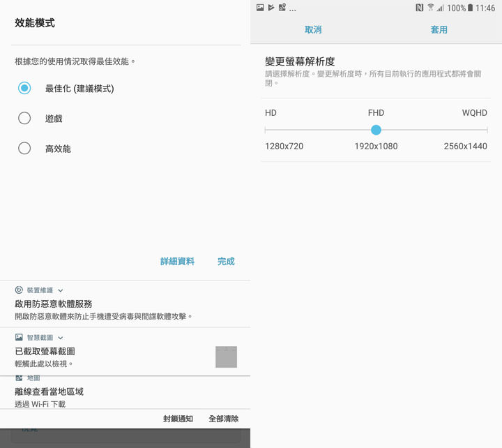Screen dimensions: 502x448
Task: Tap the 裝置維護 device maintenance icon
Action: point(19,290)
